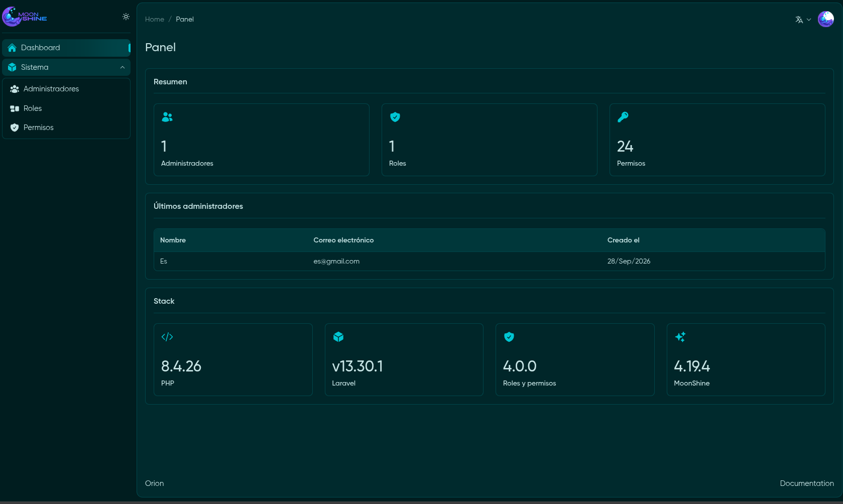The height and width of the screenshot is (504, 843).
Task: Click the '24' Permisos count
Action: coord(625,147)
